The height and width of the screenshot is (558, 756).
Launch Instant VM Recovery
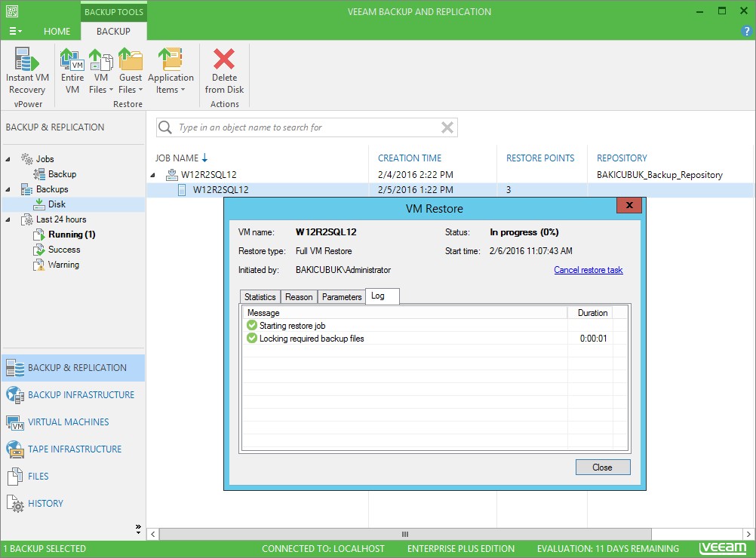[x=27, y=70]
